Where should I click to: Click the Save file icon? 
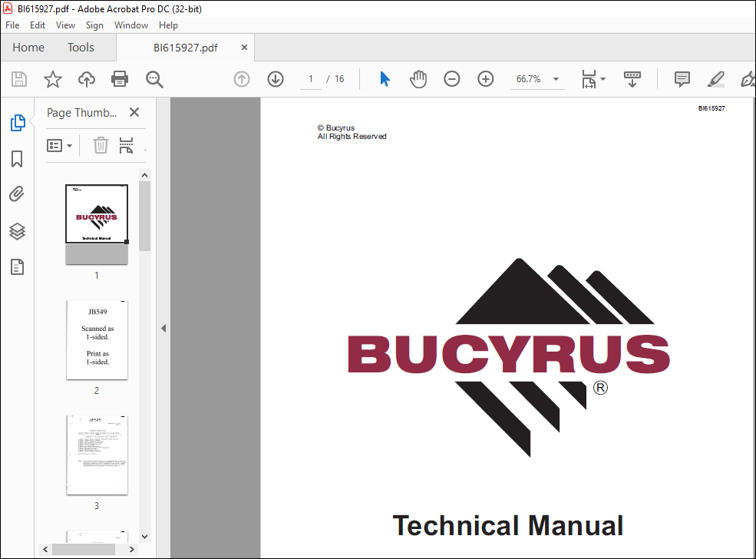(x=18, y=79)
